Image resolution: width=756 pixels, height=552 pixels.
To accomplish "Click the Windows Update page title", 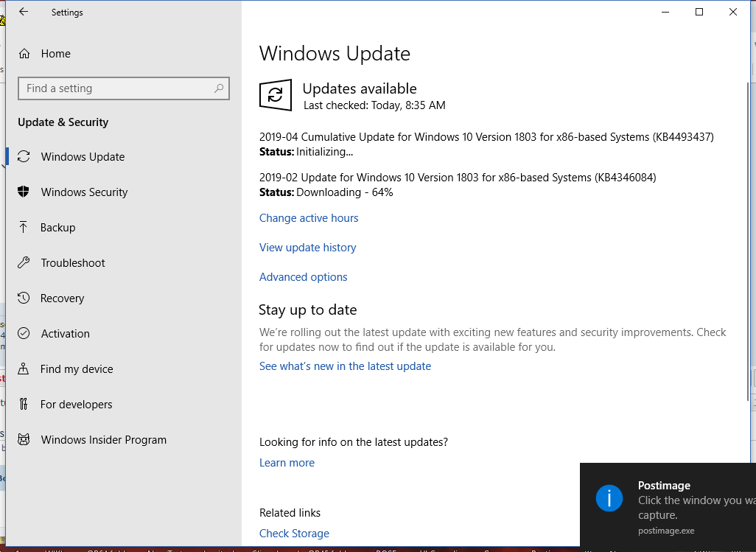I will click(335, 54).
